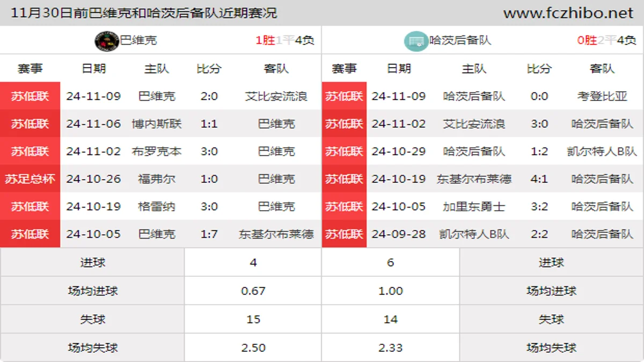Click 客队 column header in right table
Screen dimensions: 644x362
tap(602, 69)
